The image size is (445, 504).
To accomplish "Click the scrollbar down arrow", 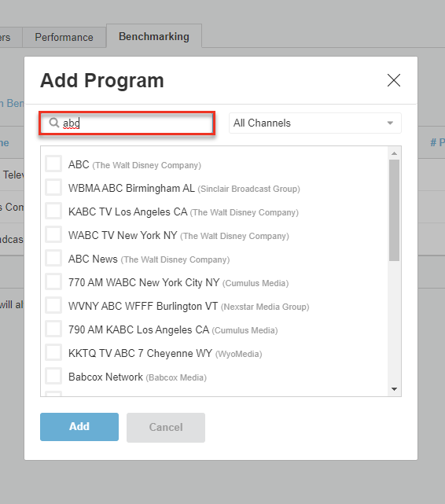I will point(394,389).
